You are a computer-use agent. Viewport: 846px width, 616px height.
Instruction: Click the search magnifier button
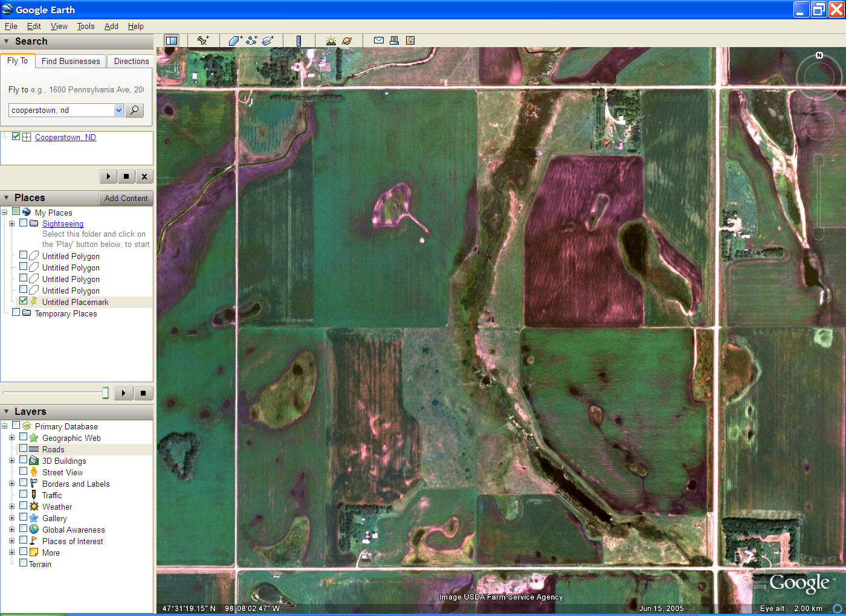click(x=134, y=110)
